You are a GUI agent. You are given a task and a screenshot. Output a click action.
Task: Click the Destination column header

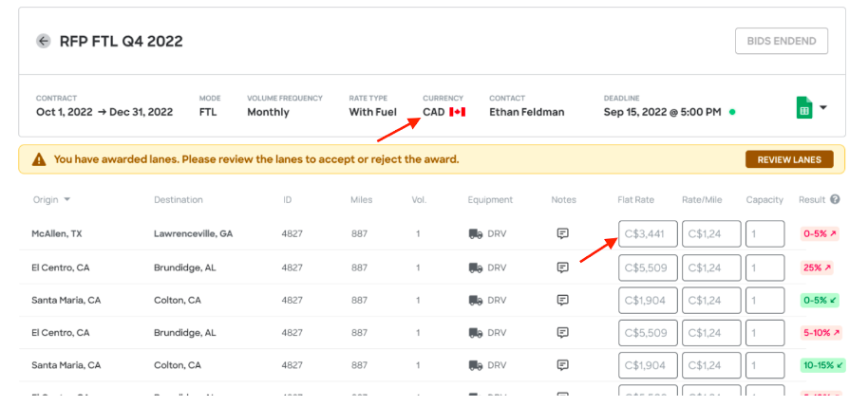point(179,200)
